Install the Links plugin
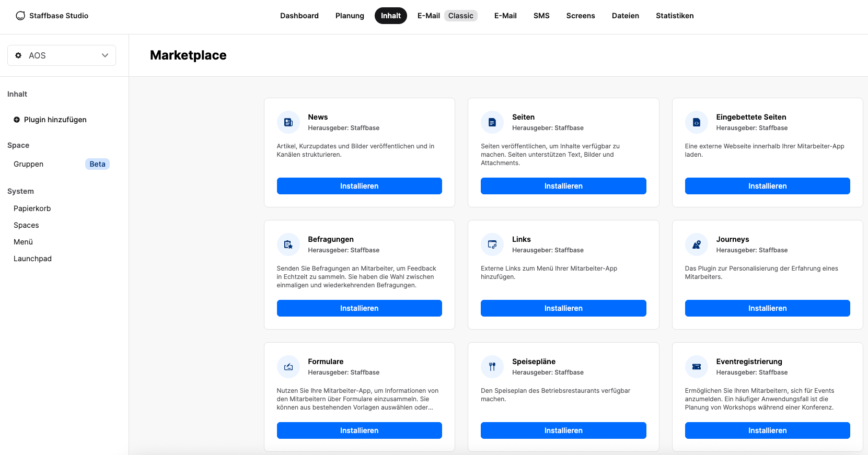 pyautogui.click(x=563, y=308)
